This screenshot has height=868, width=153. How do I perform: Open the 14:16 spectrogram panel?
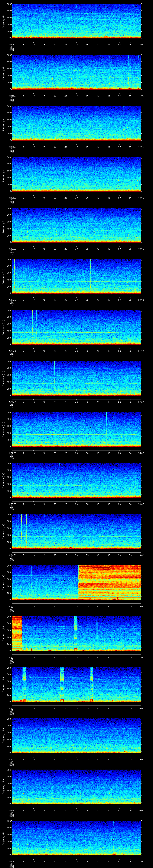click(x=76, y=123)
